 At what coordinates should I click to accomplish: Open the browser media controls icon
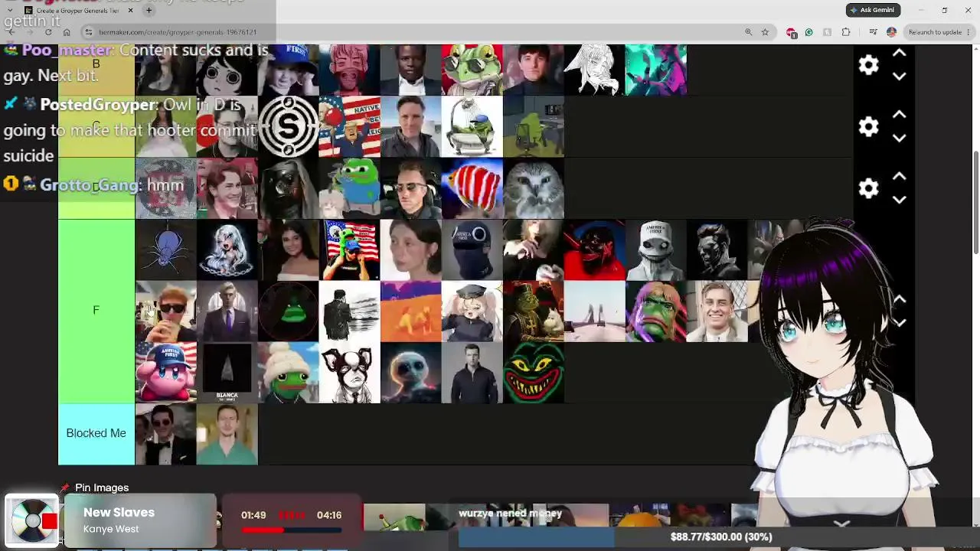click(874, 32)
